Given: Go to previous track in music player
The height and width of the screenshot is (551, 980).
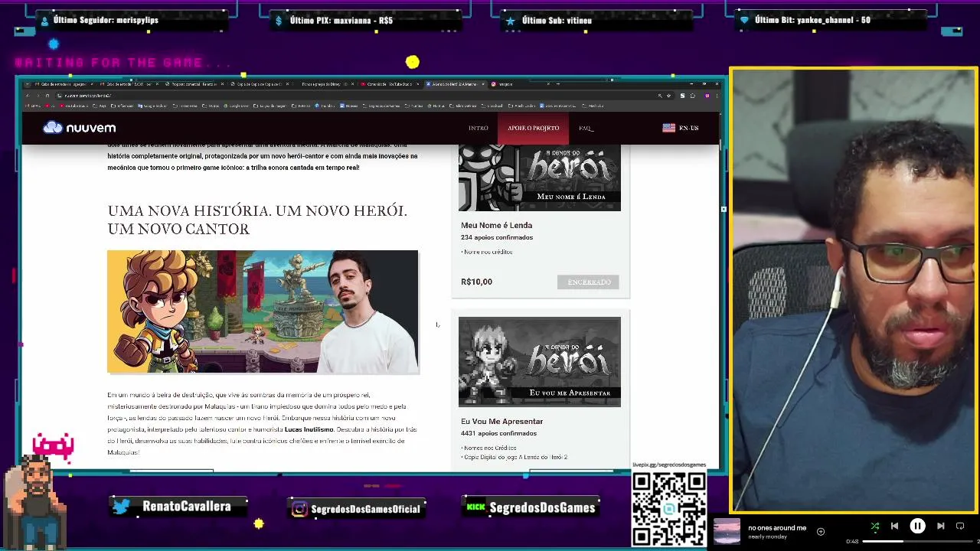Looking at the screenshot, I should (894, 526).
